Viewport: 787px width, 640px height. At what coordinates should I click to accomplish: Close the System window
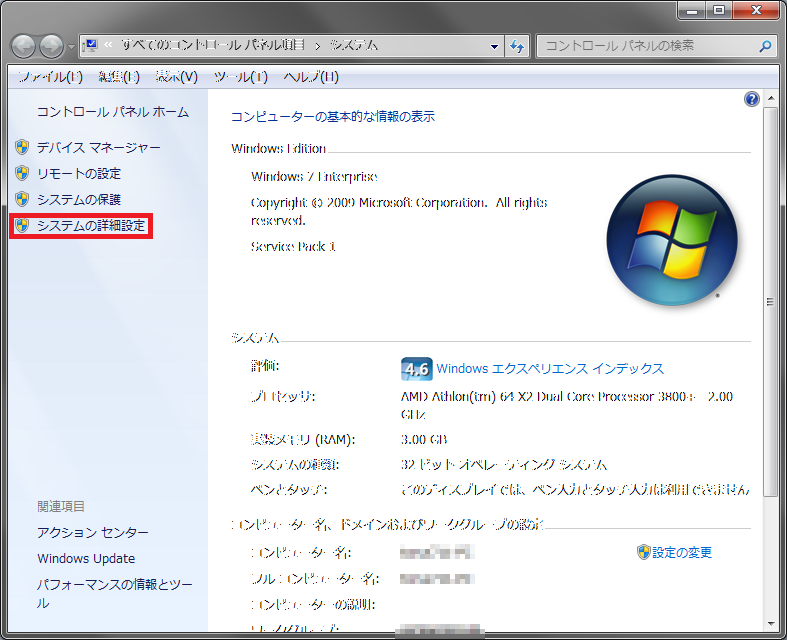click(x=756, y=10)
